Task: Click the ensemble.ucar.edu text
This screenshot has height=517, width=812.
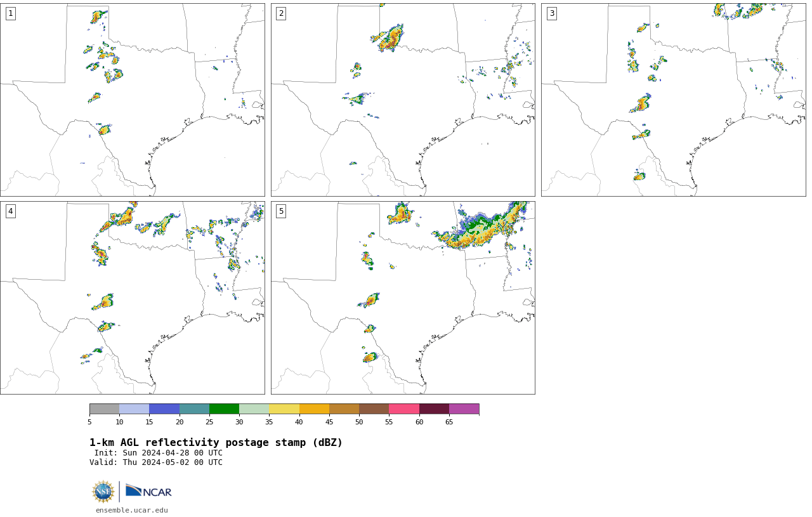Action: click(x=132, y=510)
